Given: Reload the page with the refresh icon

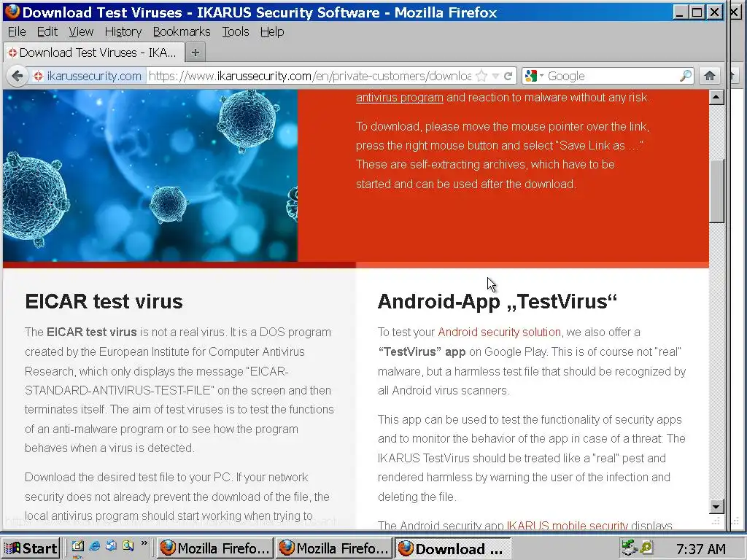Looking at the screenshot, I should tap(508, 76).
